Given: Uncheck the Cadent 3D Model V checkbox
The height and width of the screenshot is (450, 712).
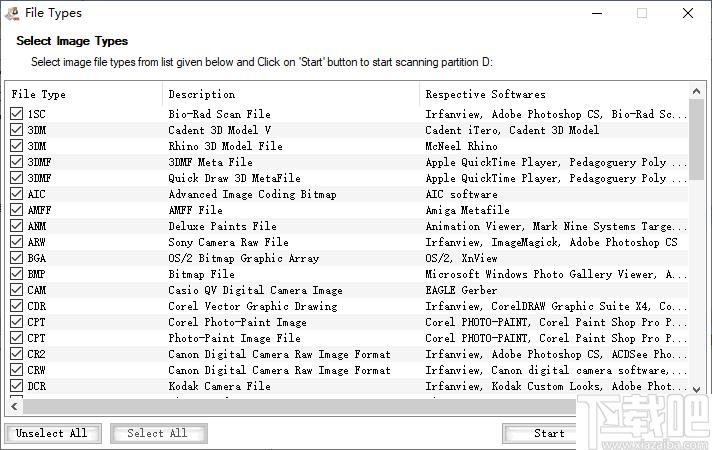Looking at the screenshot, I should 17,130.
